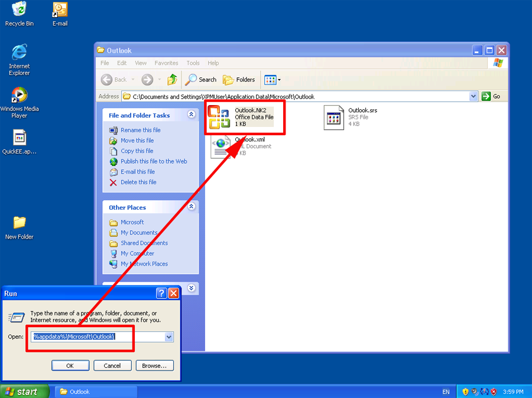
Task: Open the Tools menu
Action: [193, 63]
